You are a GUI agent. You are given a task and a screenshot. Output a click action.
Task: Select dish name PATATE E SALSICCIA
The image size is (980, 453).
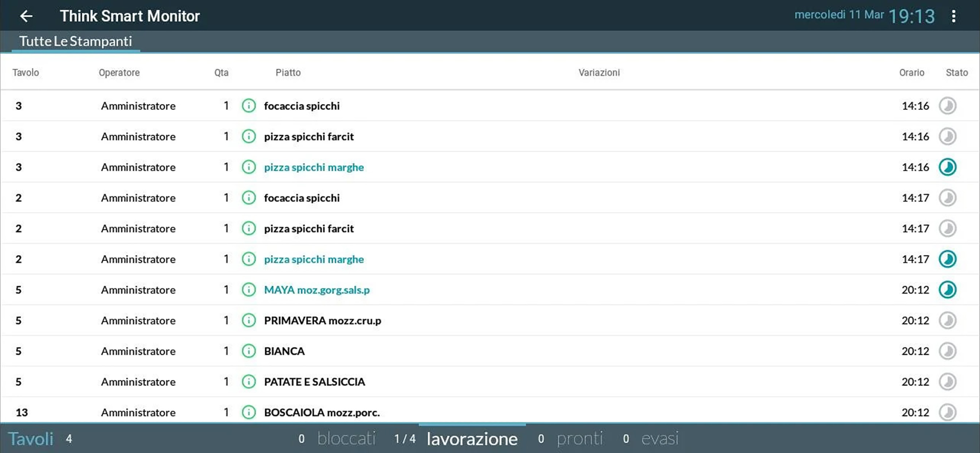tap(315, 382)
